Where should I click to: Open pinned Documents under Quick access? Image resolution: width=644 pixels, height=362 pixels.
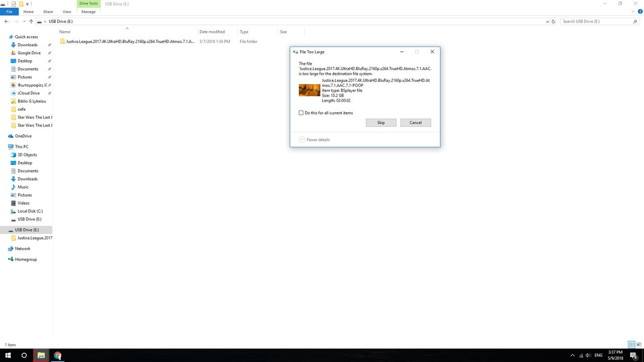28,69
